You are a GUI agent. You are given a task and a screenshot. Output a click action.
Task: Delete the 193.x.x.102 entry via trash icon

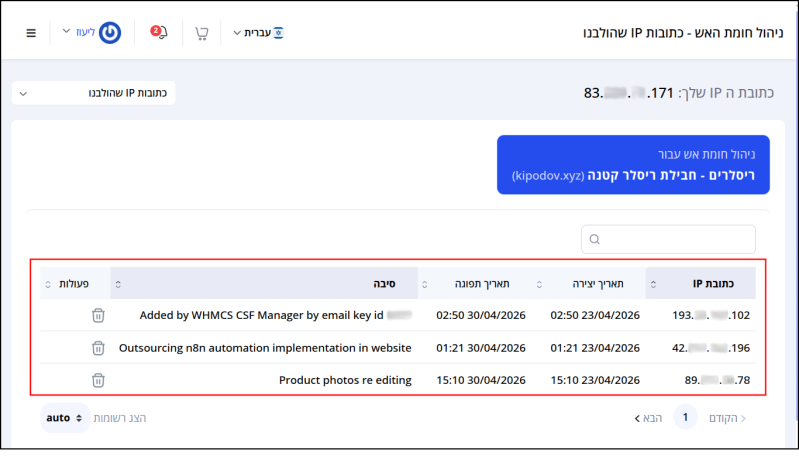[x=98, y=316]
